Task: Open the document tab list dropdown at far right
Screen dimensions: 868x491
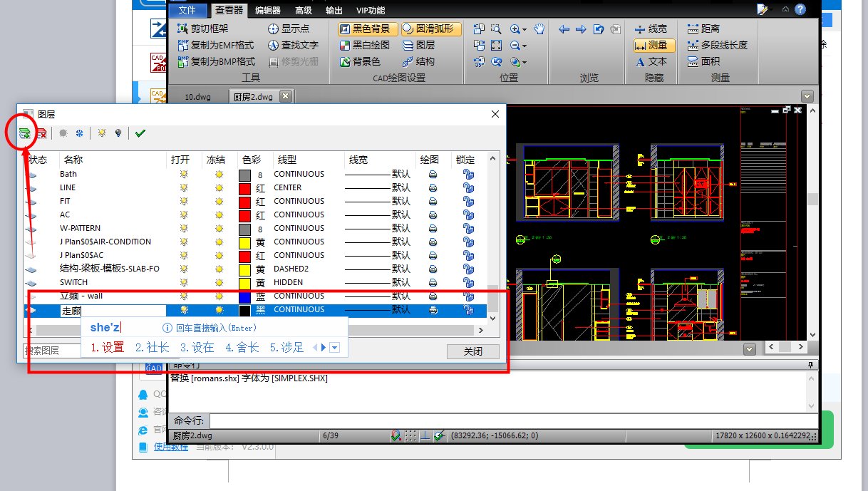Action: click(807, 96)
